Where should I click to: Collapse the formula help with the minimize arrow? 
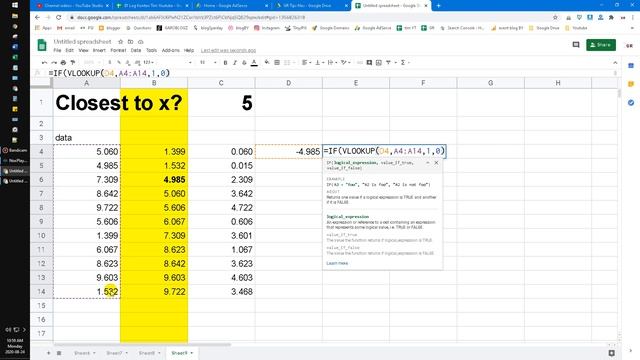(427, 162)
